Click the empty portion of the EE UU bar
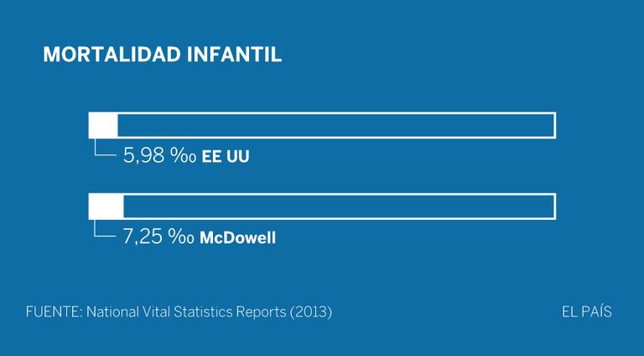This screenshot has width=644, height=356. (x=335, y=124)
